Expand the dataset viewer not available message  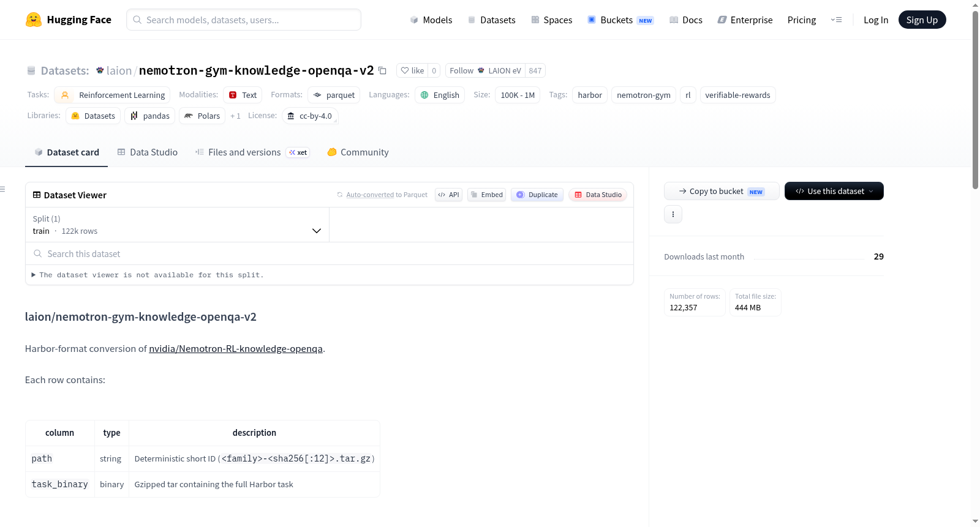[x=148, y=275]
